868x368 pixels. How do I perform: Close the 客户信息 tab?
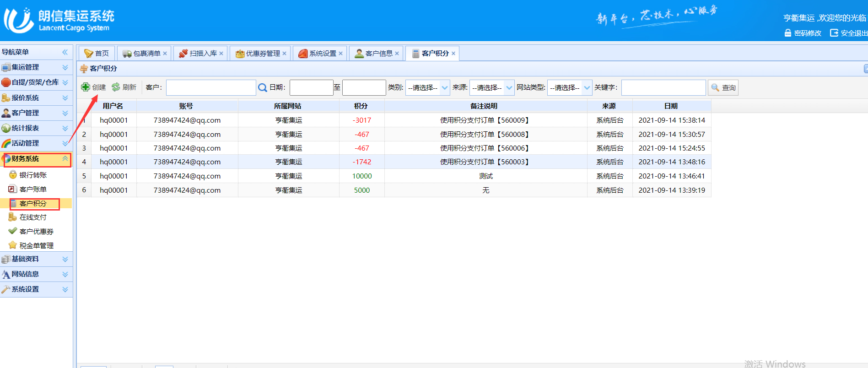click(397, 54)
